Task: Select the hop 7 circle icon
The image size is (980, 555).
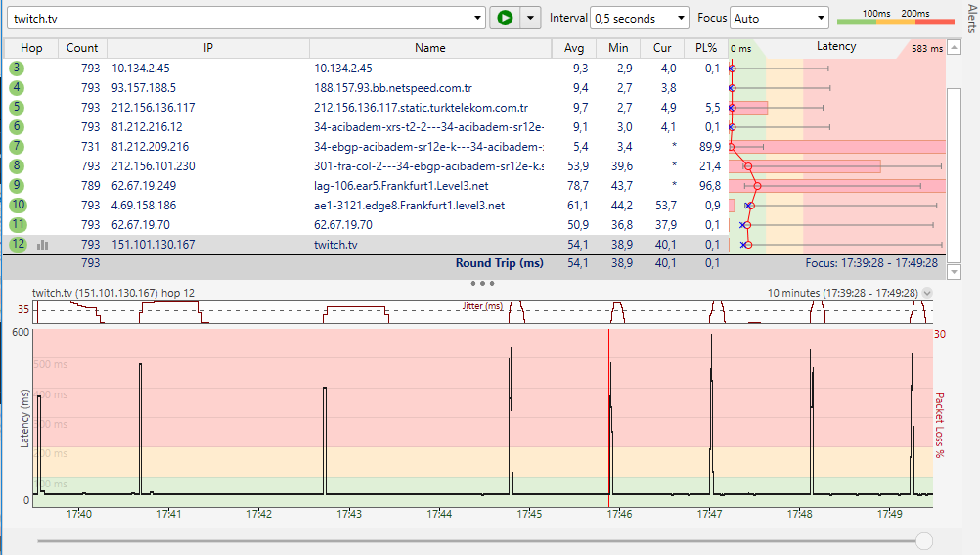Action: [17, 147]
